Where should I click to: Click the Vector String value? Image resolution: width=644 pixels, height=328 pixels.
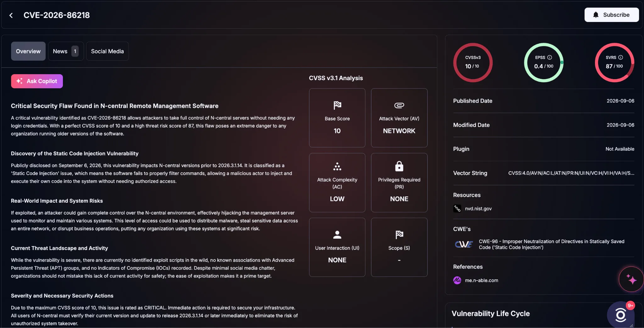click(571, 173)
